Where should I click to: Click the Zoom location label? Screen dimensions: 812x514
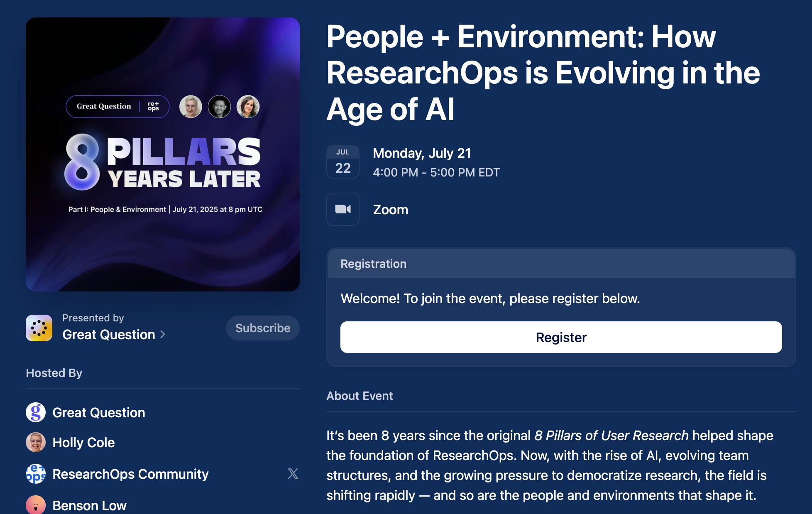(x=390, y=210)
